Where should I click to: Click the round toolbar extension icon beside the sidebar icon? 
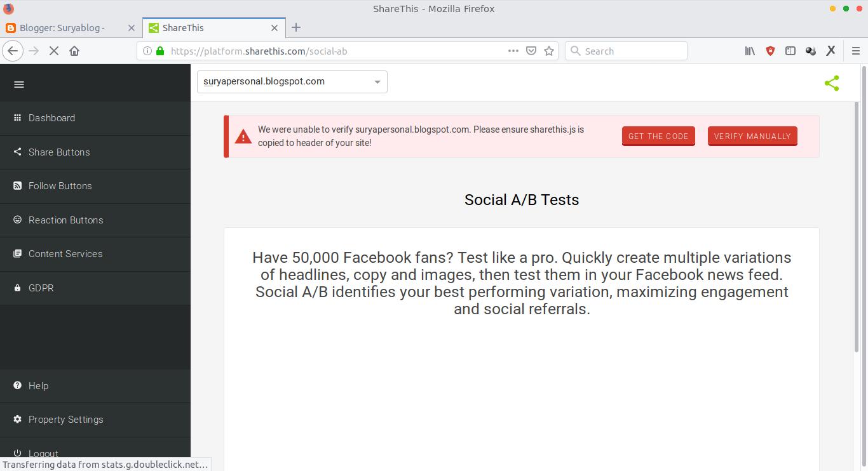point(810,51)
